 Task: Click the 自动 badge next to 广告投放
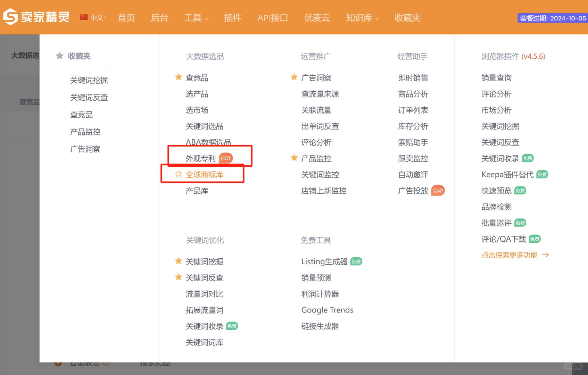tap(438, 191)
